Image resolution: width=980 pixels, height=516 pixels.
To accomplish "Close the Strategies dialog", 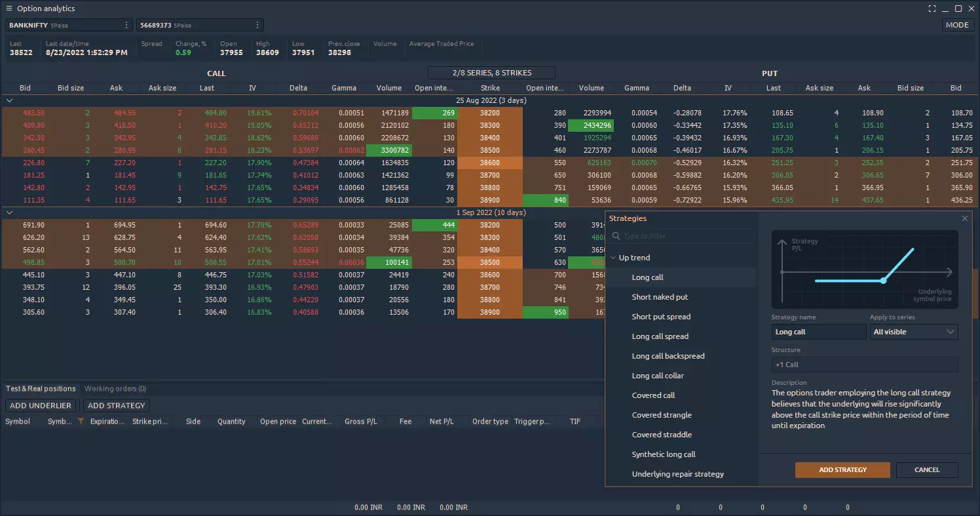I will click(x=964, y=218).
